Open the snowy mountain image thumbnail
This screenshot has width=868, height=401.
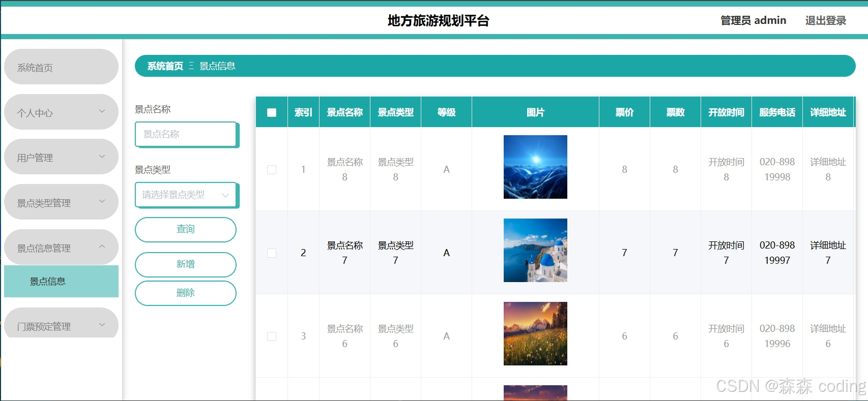(x=535, y=167)
